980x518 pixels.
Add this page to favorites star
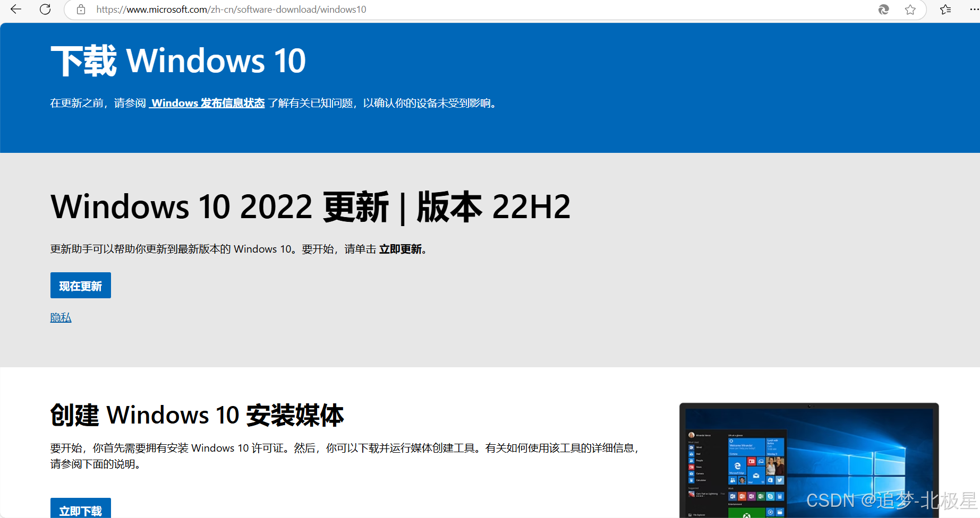(910, 10)
